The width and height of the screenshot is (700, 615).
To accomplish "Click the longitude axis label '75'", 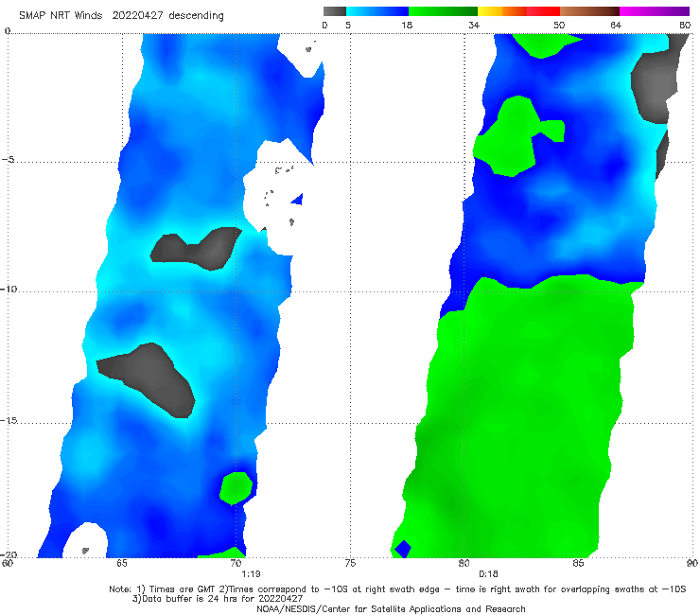I will [x=350, y=563].
